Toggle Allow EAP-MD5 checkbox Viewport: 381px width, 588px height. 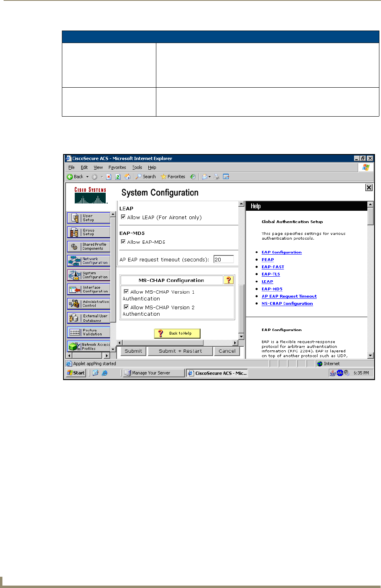pos(123,241)
